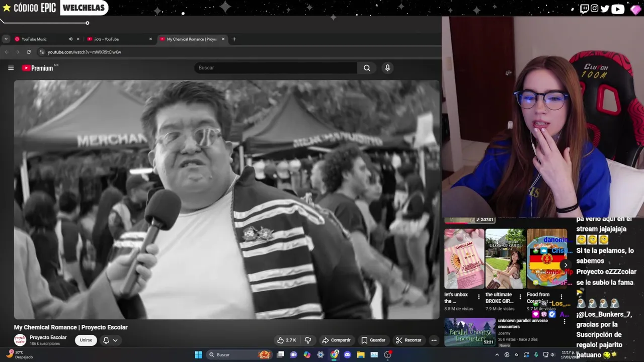Expand the notification options chevron
This screenshot has height=362, width=644.
115,340
